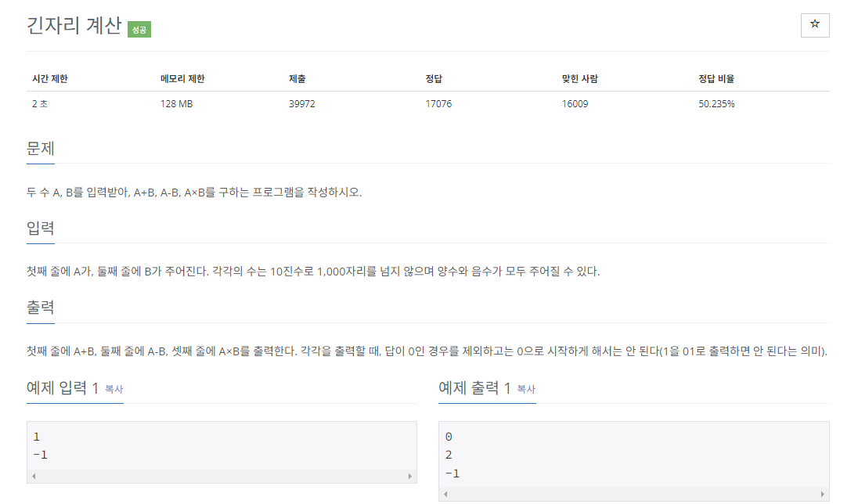Click the star favorite icon button
The width and height of the screenshot is (858, 504).
(x=815, y=24)
